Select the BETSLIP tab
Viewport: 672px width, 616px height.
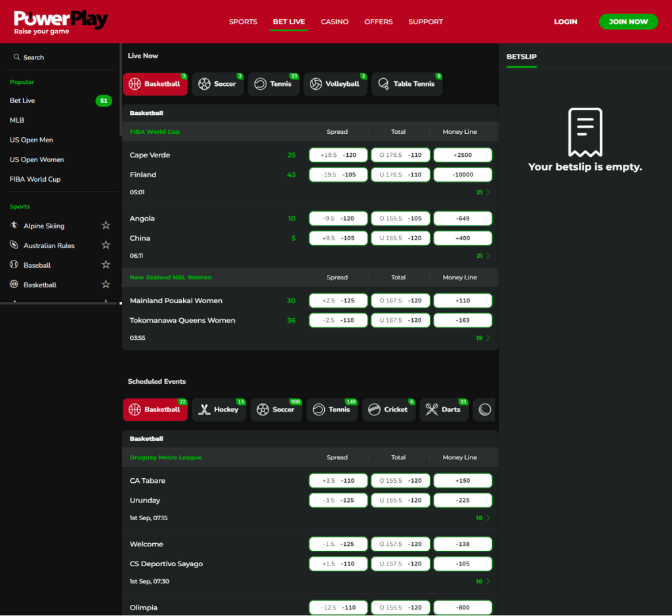coord(522,56)
